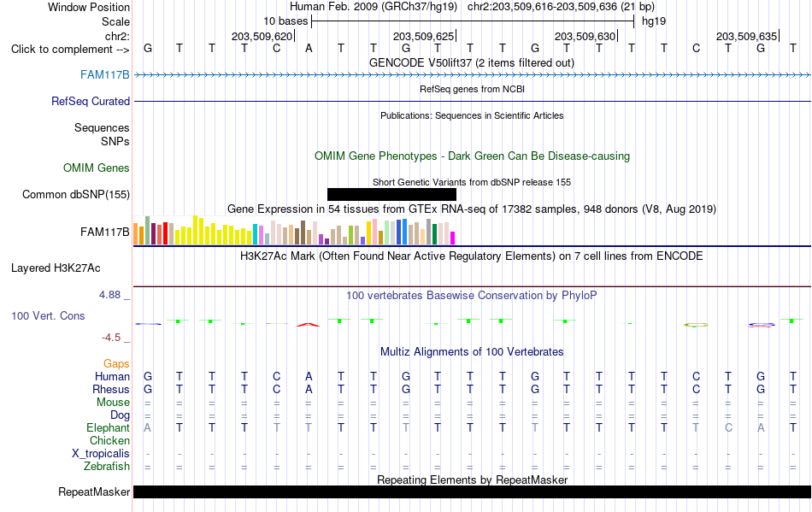Image resolution: width=812 pixels, height=512 pixels.
Task: Click the only A base in complement row
Action: click(x=309, y=49)
